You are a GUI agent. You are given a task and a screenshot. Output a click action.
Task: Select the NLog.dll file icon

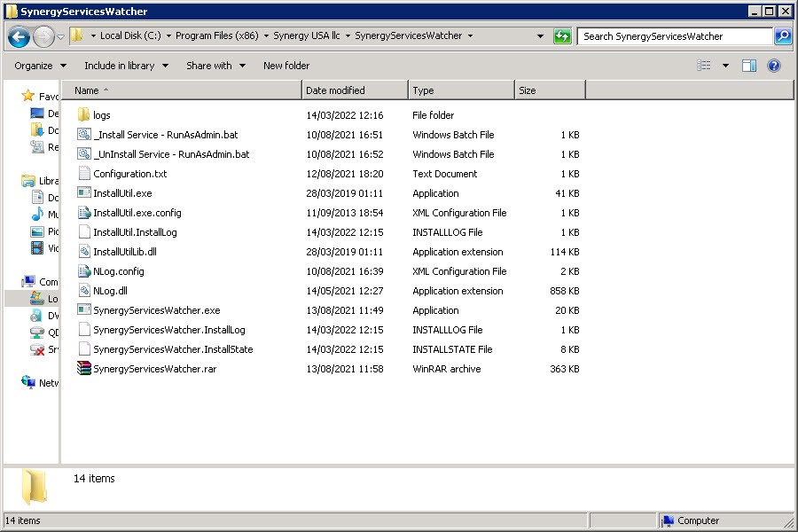[x=84, y=290]
